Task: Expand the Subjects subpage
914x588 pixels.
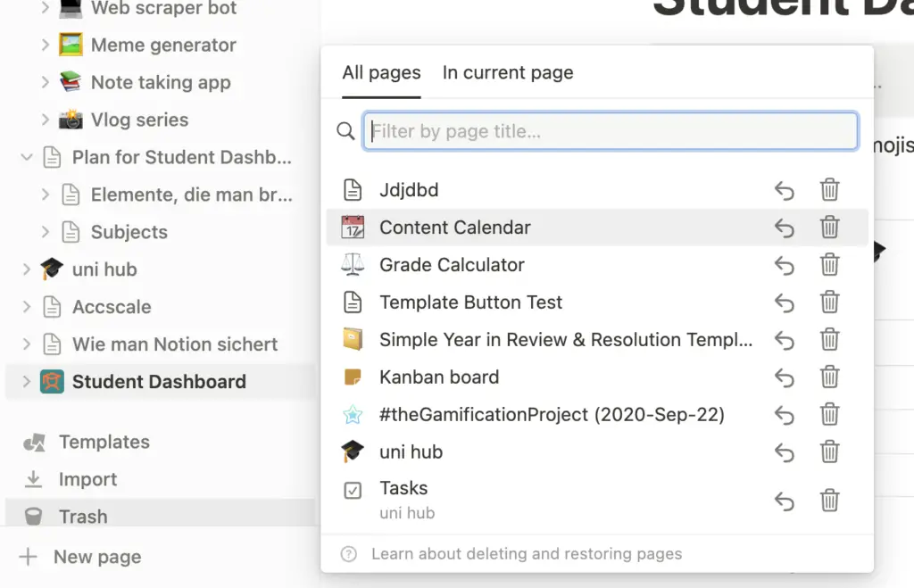Action: pos(45,232)
